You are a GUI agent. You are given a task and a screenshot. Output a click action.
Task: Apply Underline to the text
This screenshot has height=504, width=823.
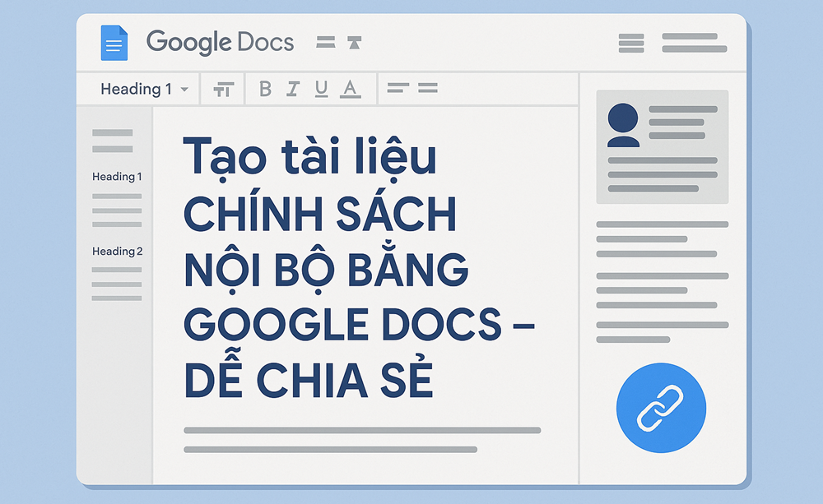(322, 88)
